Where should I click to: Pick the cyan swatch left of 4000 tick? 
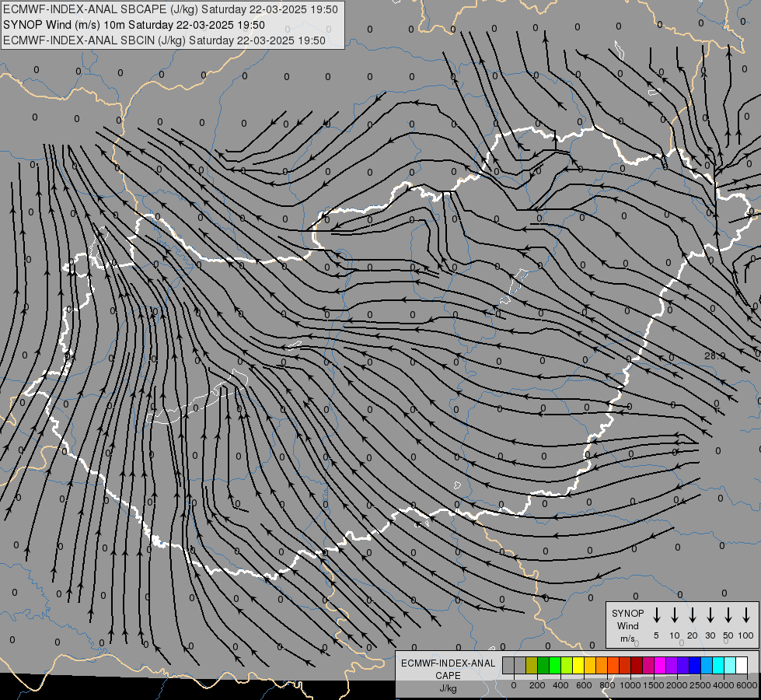[x=718, y=665]
